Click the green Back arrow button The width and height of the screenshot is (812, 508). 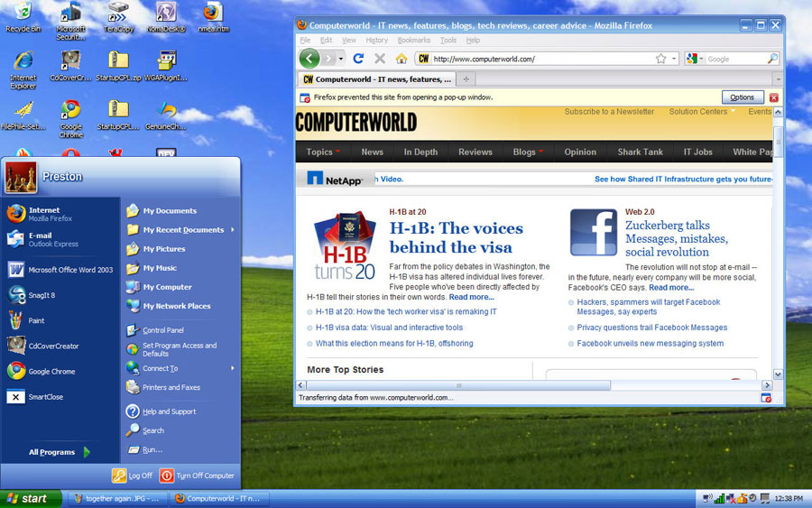(x=309, y=59)
